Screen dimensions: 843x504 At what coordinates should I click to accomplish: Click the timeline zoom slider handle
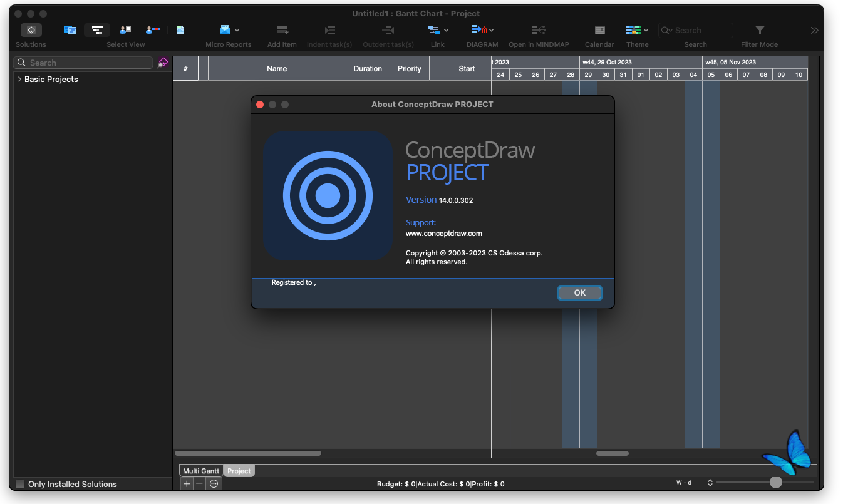point(776,482)
